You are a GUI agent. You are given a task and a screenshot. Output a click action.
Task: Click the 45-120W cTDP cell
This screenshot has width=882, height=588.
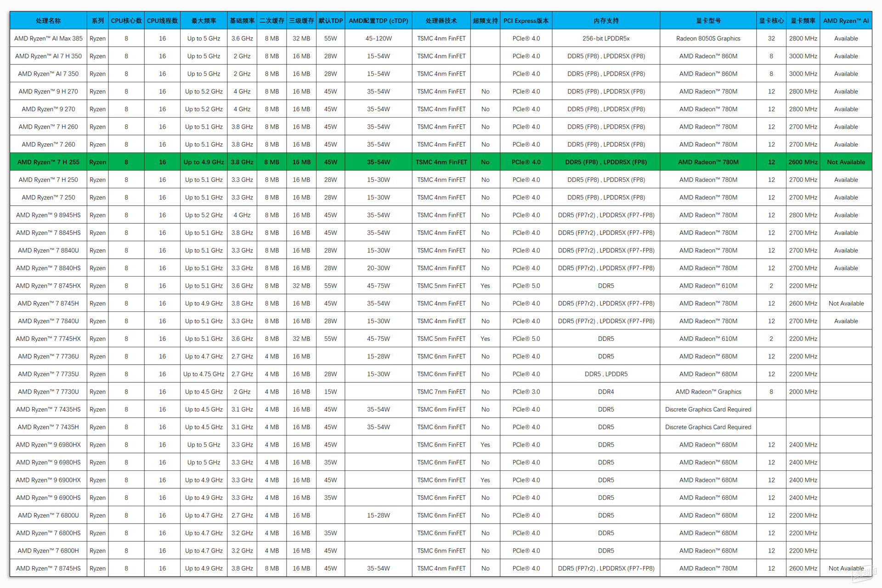[x=378, y=39]
